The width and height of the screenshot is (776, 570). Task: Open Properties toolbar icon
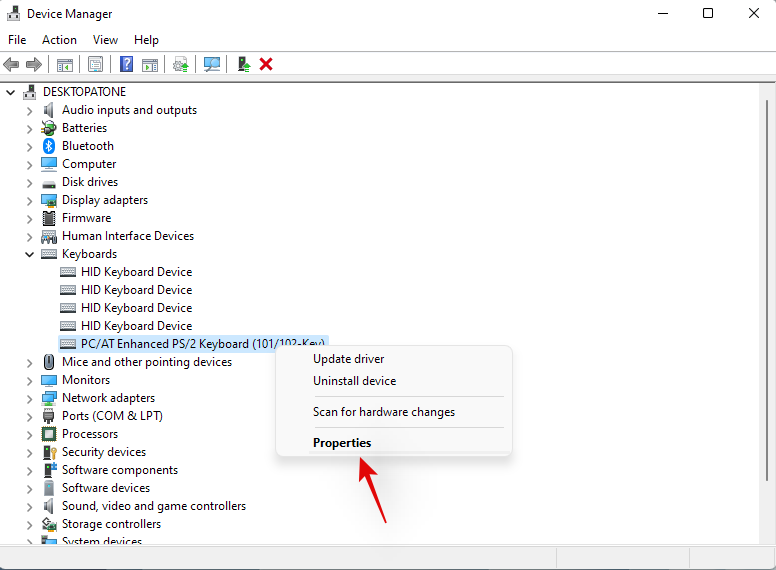tap(96, 64)
